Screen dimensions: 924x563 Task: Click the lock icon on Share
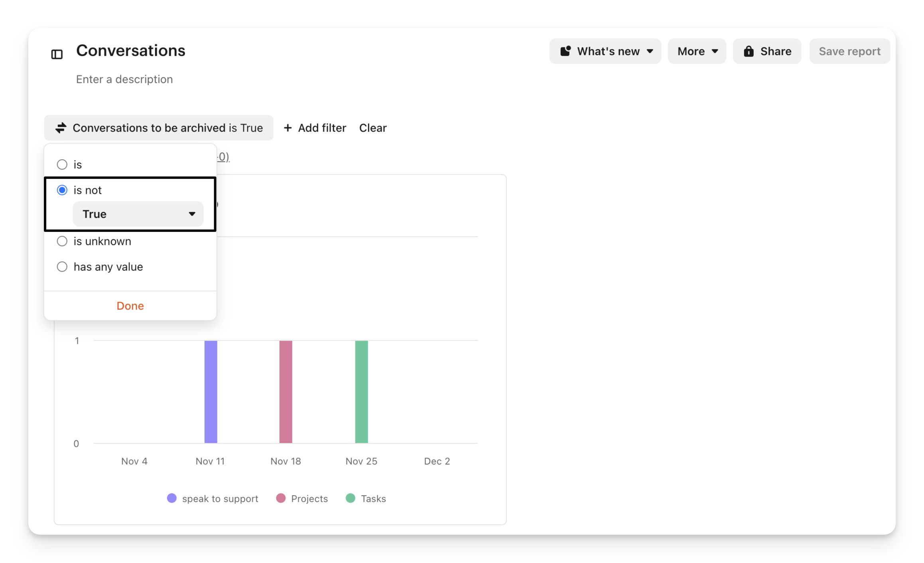click(749, 51)
